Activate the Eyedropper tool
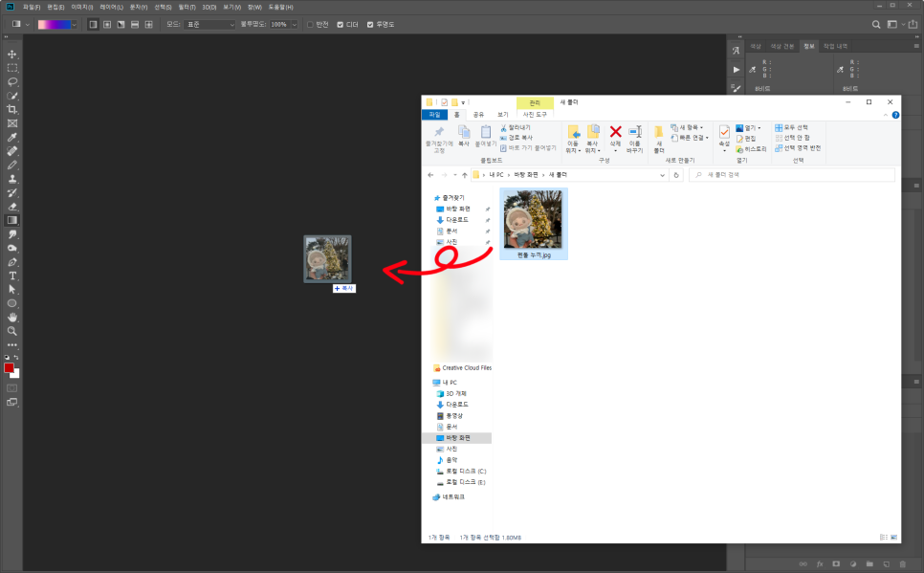 12,138
